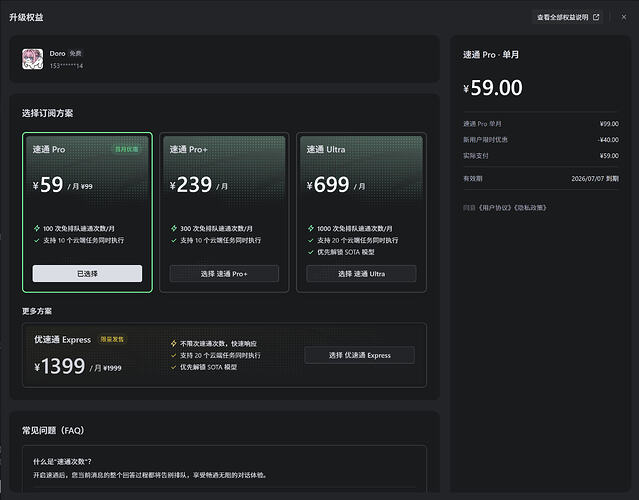639x500 pixels.
Task: Click the 2026/07/07 到期 expiry date
Action: point(595,178)
